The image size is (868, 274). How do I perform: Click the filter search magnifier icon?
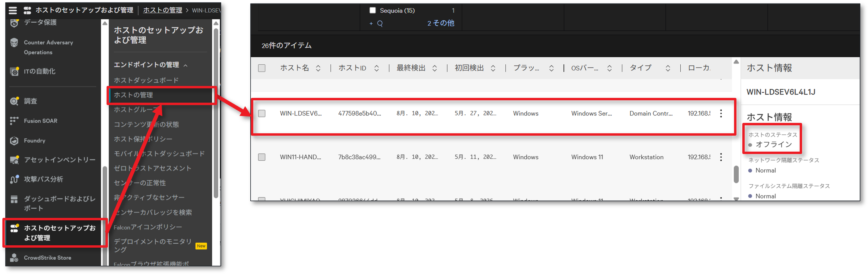[380, 23]
